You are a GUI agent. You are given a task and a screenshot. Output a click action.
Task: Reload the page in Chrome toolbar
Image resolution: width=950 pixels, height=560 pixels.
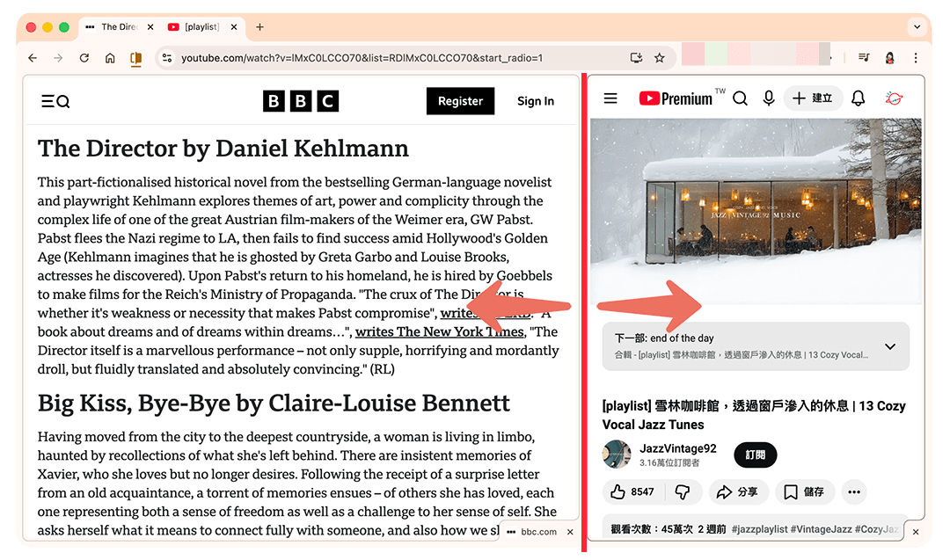pos(84,58)
